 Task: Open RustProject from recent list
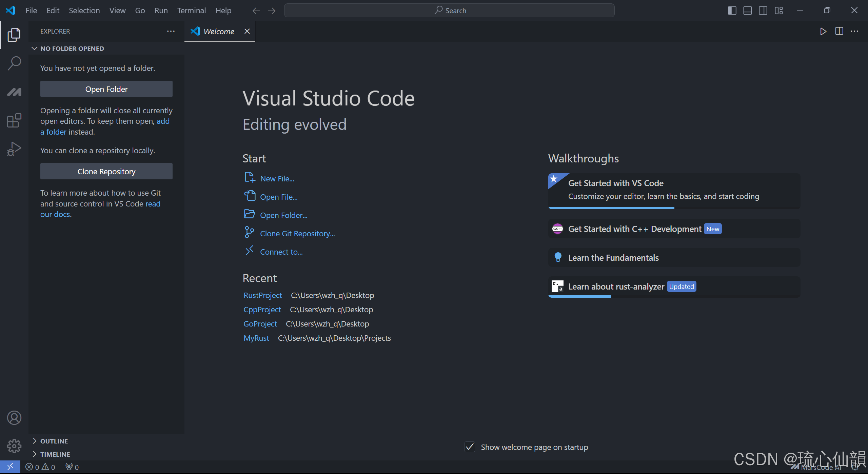pos(262,295)
